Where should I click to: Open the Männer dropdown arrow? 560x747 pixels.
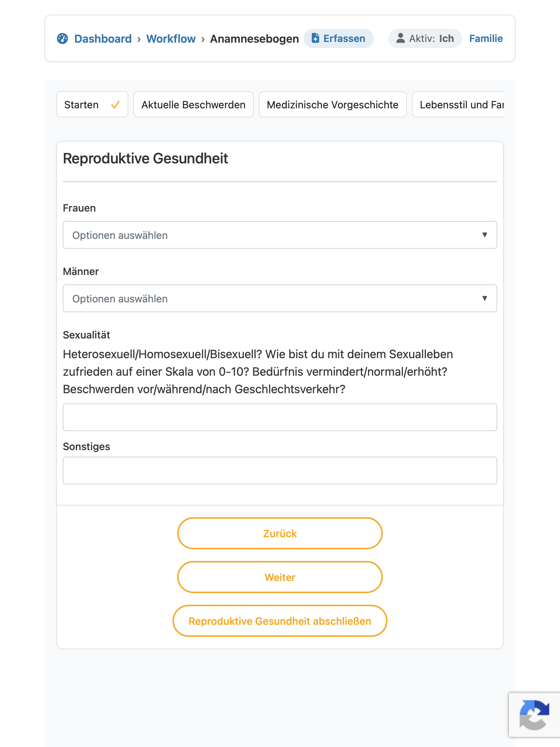click(485, 298)
